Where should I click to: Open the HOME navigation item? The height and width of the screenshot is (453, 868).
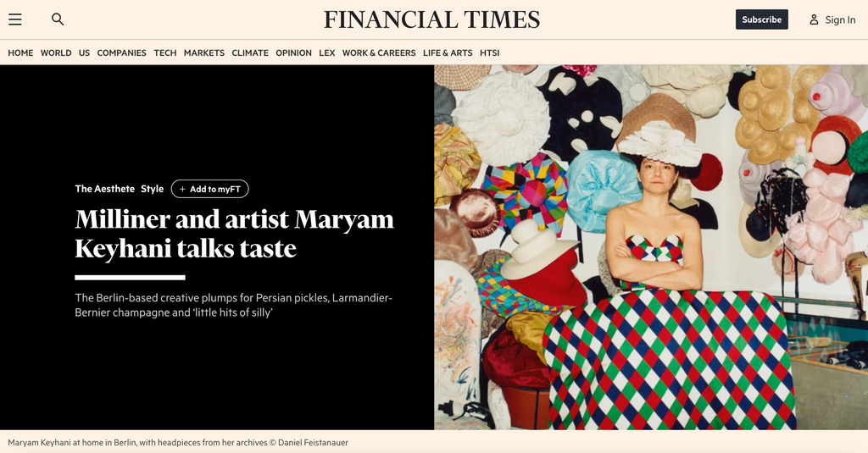20,53
